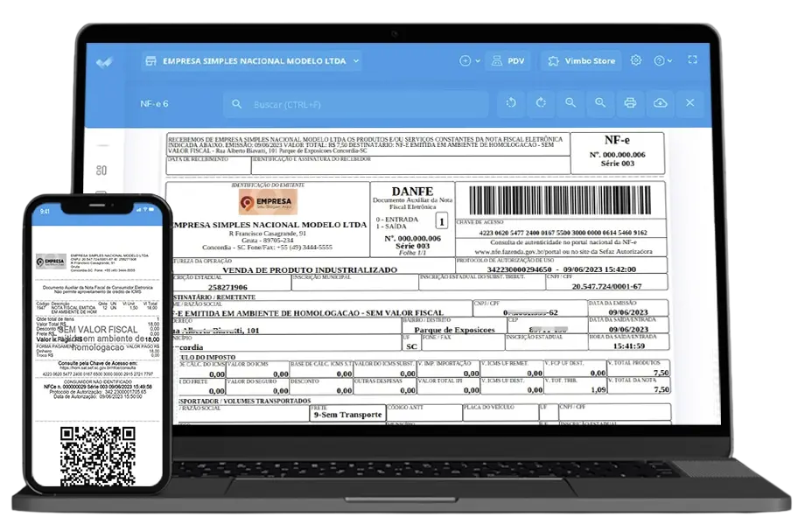Click the EMPRESA logo in the emitter box
812x531 pixels.
coord(268,202)
